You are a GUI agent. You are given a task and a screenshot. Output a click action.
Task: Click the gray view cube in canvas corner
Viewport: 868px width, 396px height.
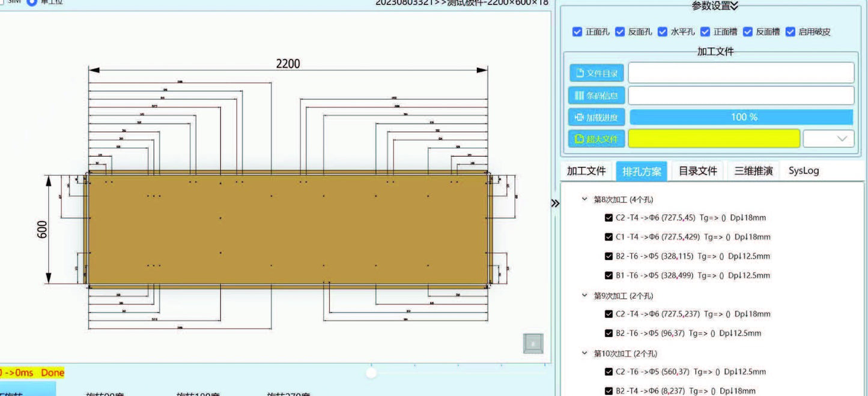click(533, 343)
